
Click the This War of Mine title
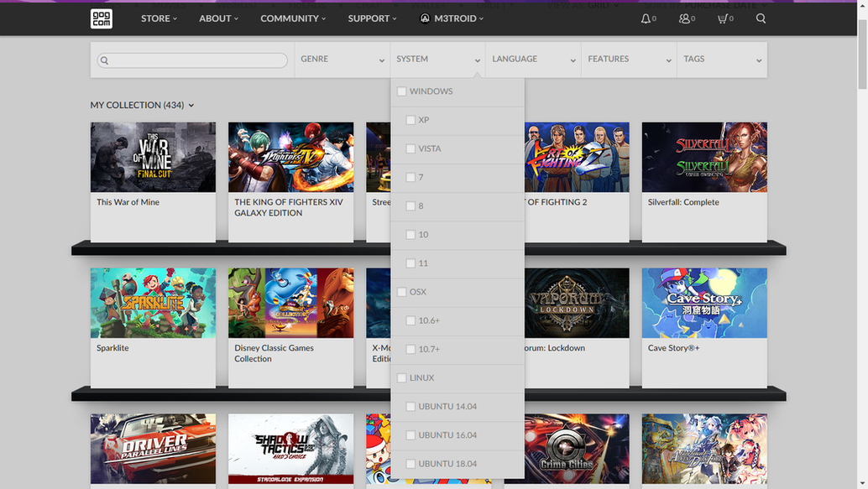coord(128,202)
